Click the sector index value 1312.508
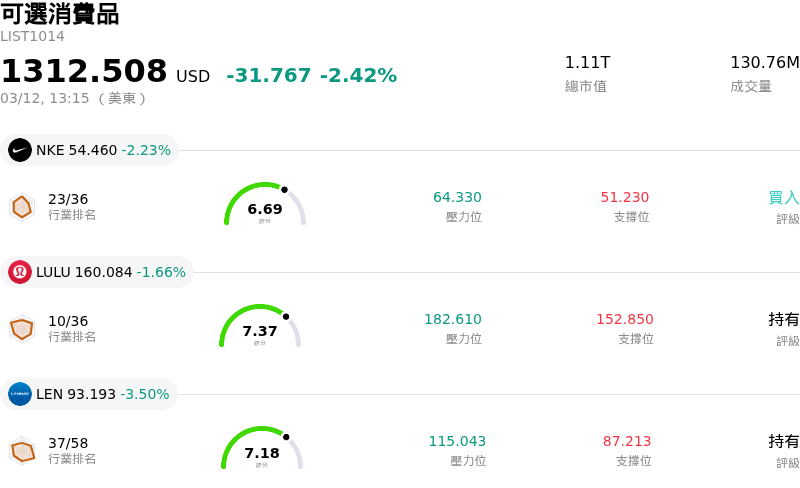 coord(84,72)
